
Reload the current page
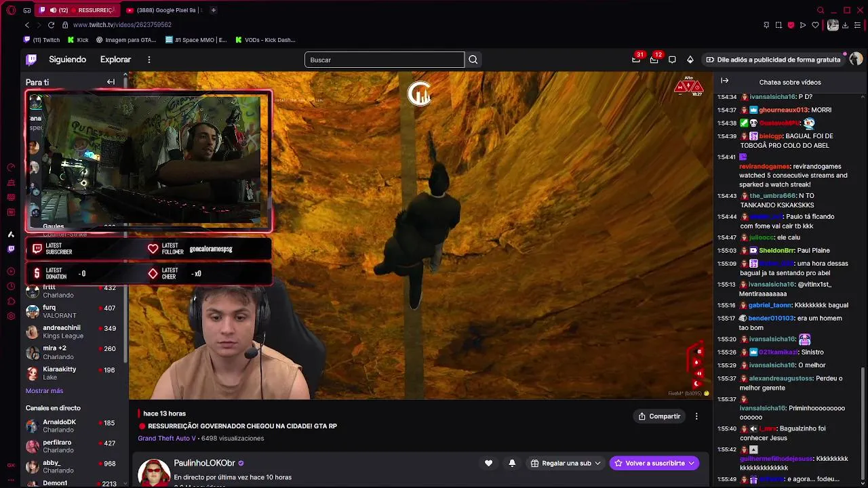(x=52, y=25)
